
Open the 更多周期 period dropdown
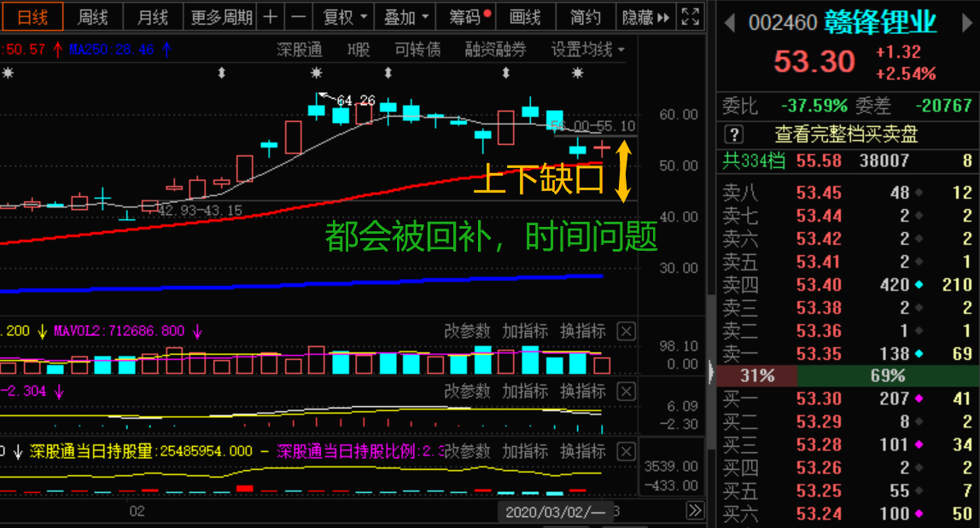tap(220, 17)
